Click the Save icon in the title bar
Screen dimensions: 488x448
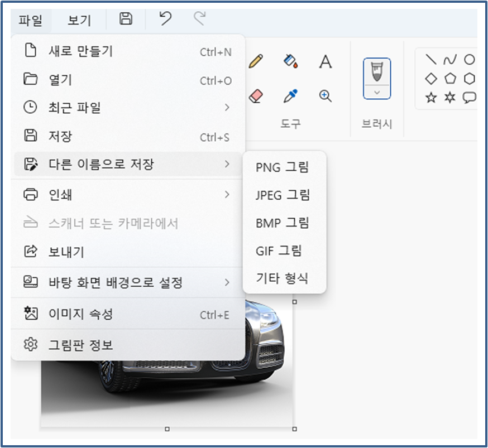[125, 18]
